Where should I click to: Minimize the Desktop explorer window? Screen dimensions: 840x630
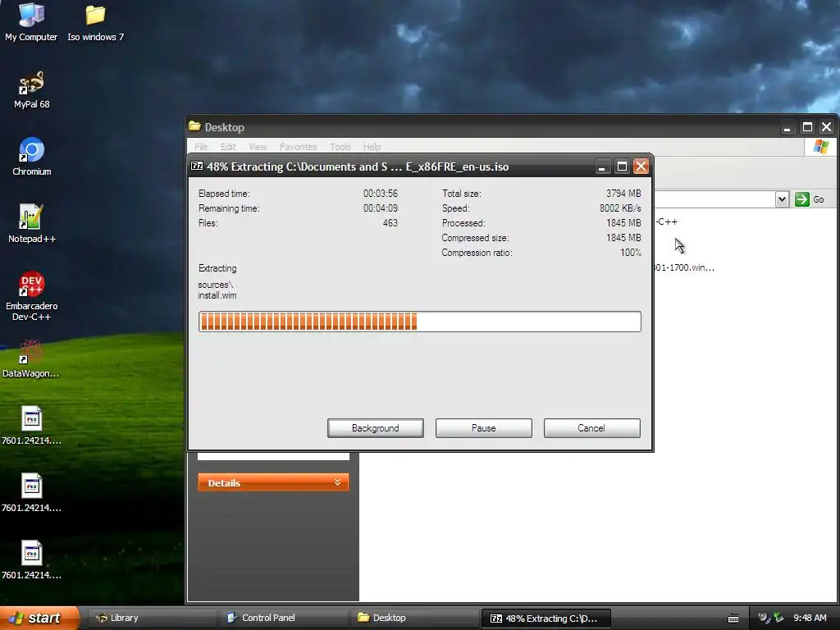tap(787, 127)
